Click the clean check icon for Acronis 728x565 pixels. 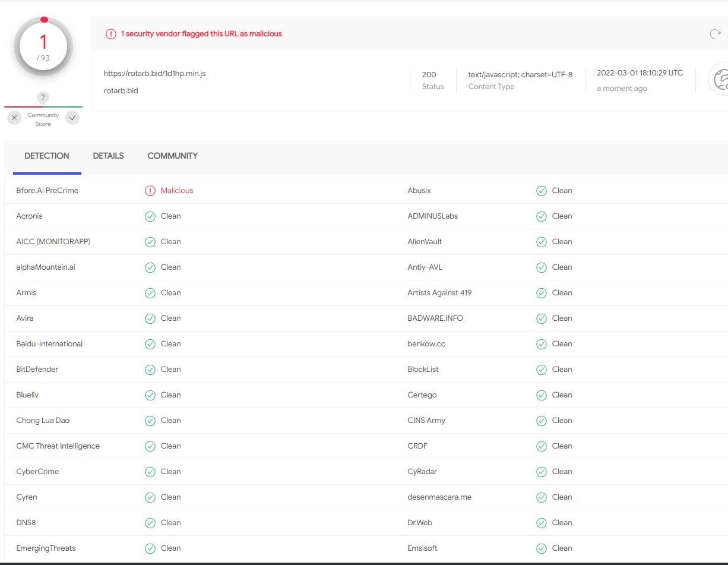(150, 216)
